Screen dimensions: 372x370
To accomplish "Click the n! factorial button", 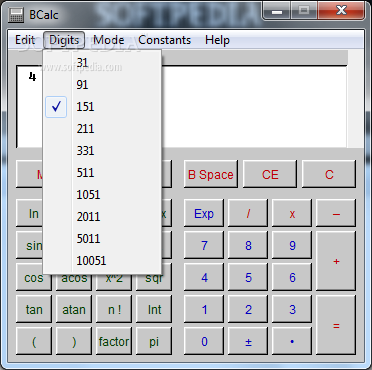I will pyautogui.click(x=114, y=309).
